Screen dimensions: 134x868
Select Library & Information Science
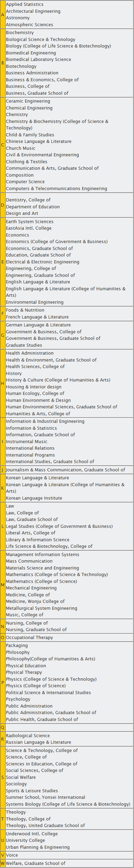click(37, 540)
